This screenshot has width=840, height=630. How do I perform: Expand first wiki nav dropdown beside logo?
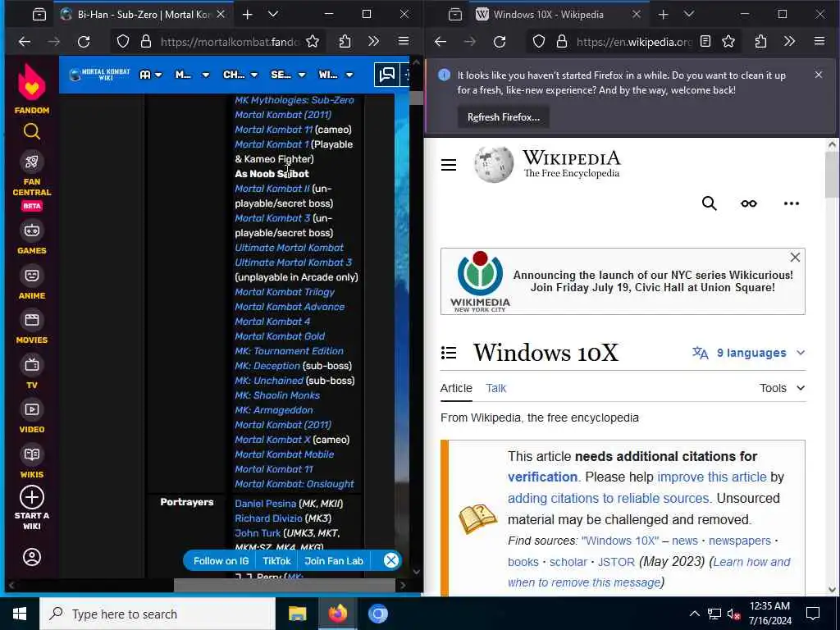coord(151,75)
